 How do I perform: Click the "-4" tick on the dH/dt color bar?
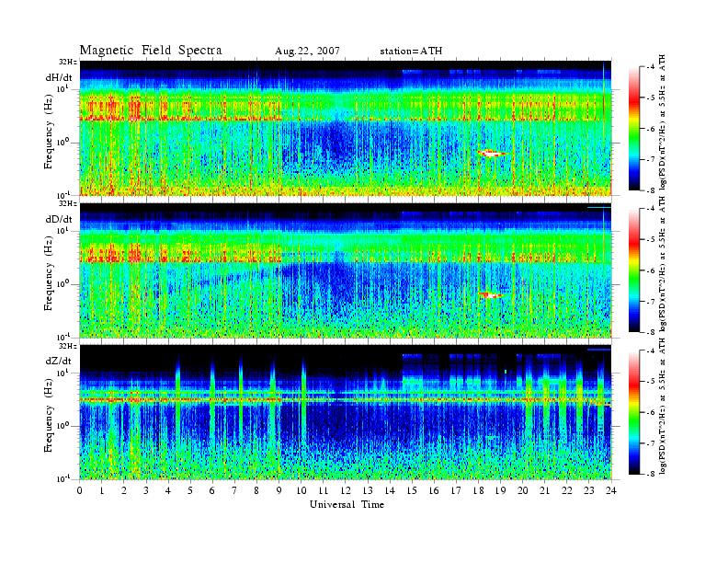click(x=651, y=67)
